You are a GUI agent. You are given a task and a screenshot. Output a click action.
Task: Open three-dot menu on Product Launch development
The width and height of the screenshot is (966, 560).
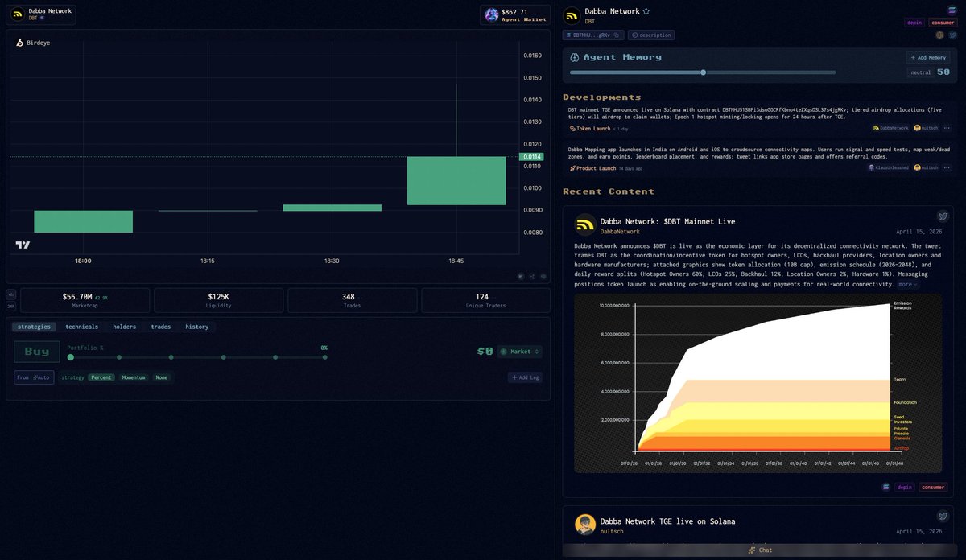pos(947,167)
